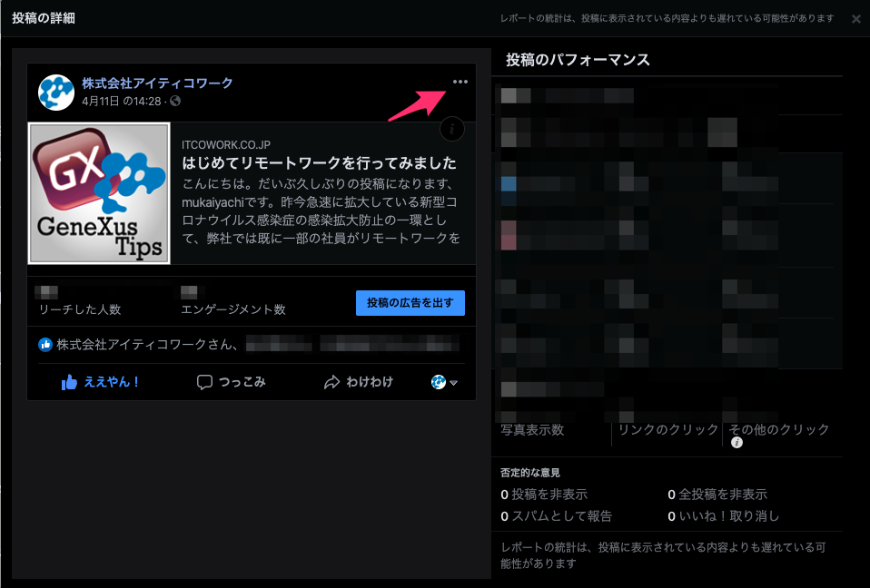
Task: Open the 株式会社アイティコワーク page name link
Action: point(158,83)
